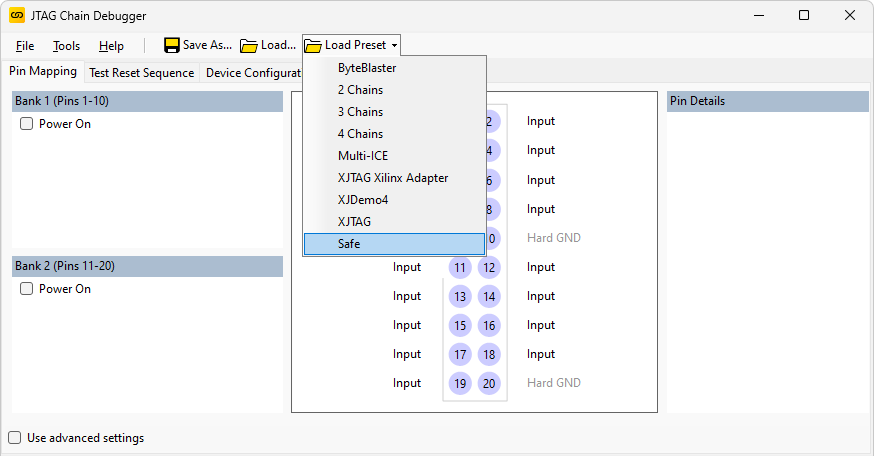Image resolution: width=874 pixels, height=456 pixels.
Task: Select XJTAG Xilinx Adapter preset
Action: [x=393, y=178]
